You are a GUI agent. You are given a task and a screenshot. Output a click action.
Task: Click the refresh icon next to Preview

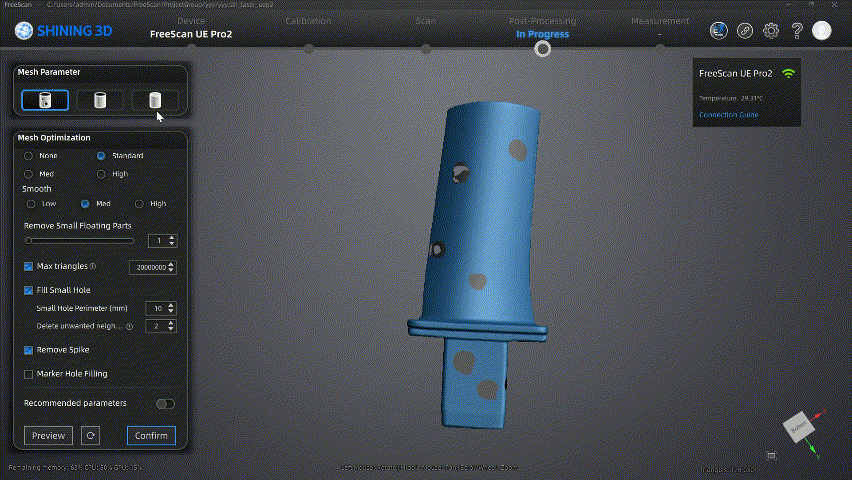point(90,435)
